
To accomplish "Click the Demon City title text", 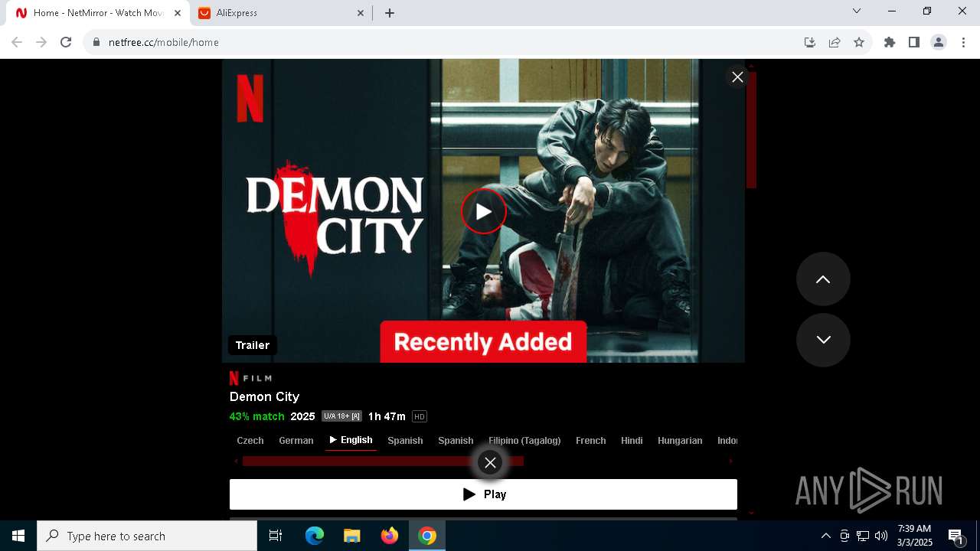I will click(264, 396).
